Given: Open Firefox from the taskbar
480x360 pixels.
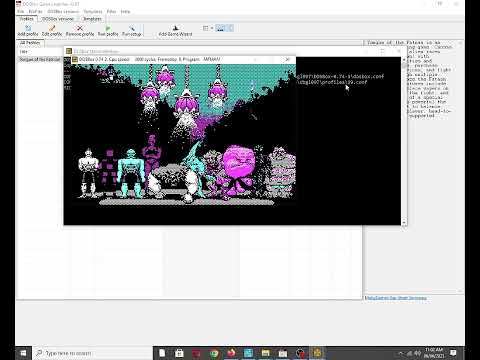Looking at the screenshot, I should (231, 353).
